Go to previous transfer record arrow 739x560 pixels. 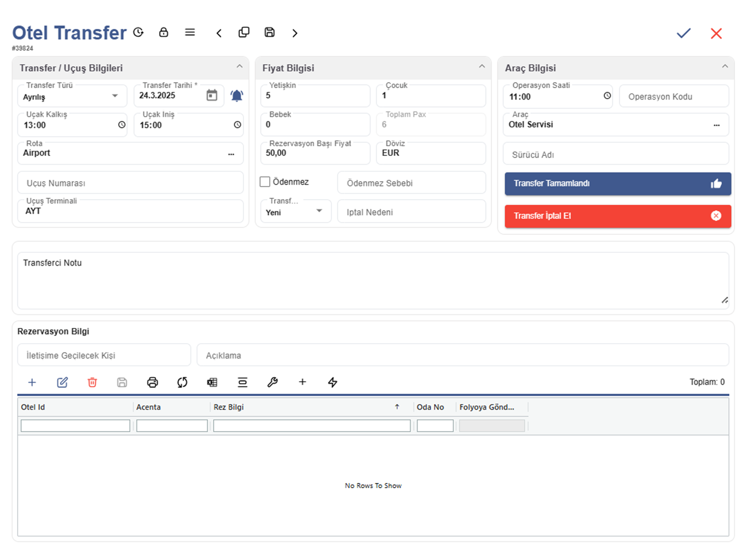point(219,33)
